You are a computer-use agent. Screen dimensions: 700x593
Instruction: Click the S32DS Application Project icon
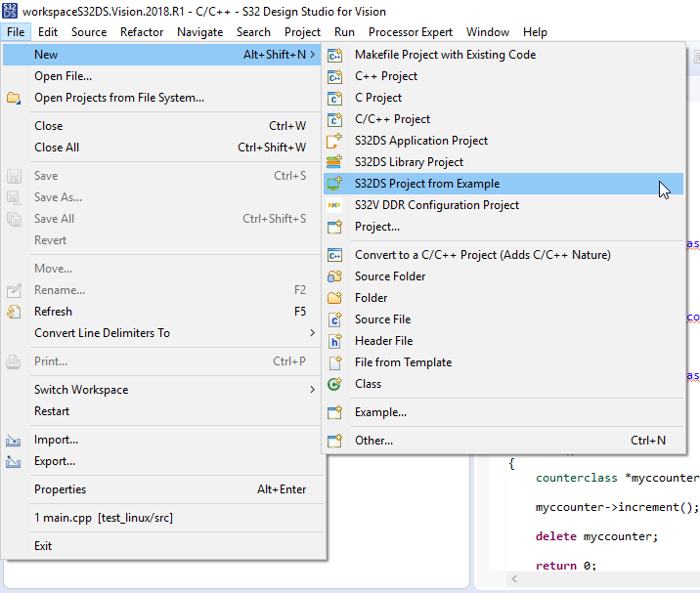pyautogui.click(x=334, y=141)
